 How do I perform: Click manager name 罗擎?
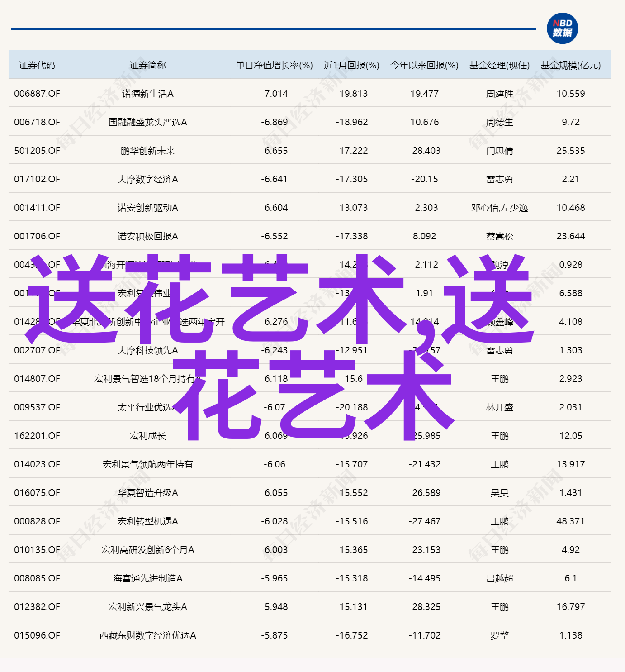click(x=500, y=635)
